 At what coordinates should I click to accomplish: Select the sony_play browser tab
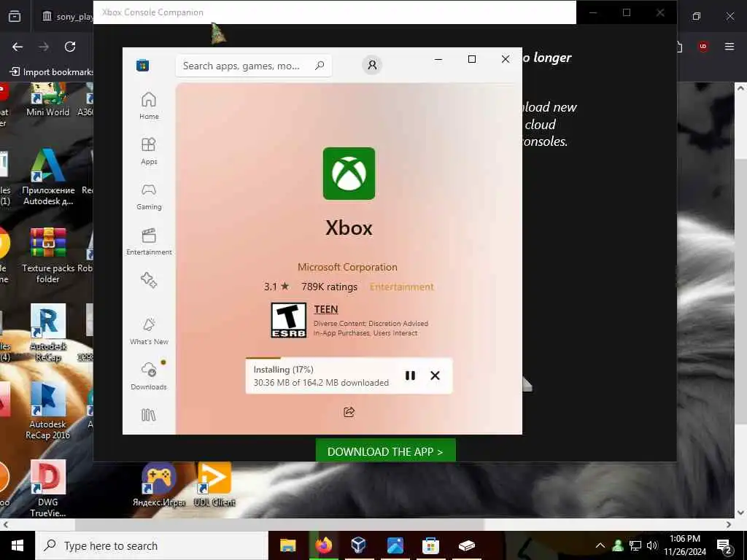(x=66, y=16)
